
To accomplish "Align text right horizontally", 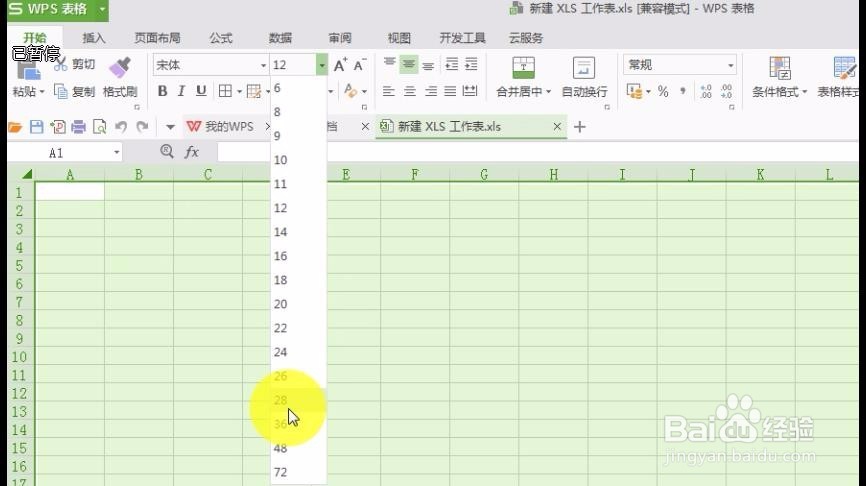I will coord(430,91).
